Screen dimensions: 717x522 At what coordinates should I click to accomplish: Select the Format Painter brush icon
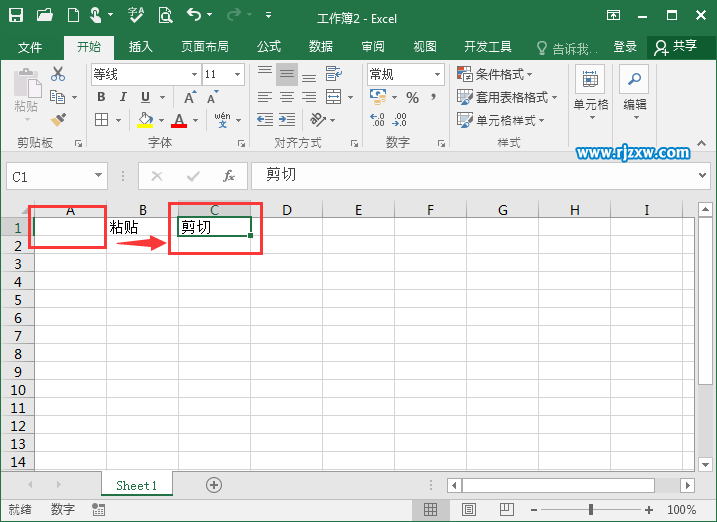[58, 120]
